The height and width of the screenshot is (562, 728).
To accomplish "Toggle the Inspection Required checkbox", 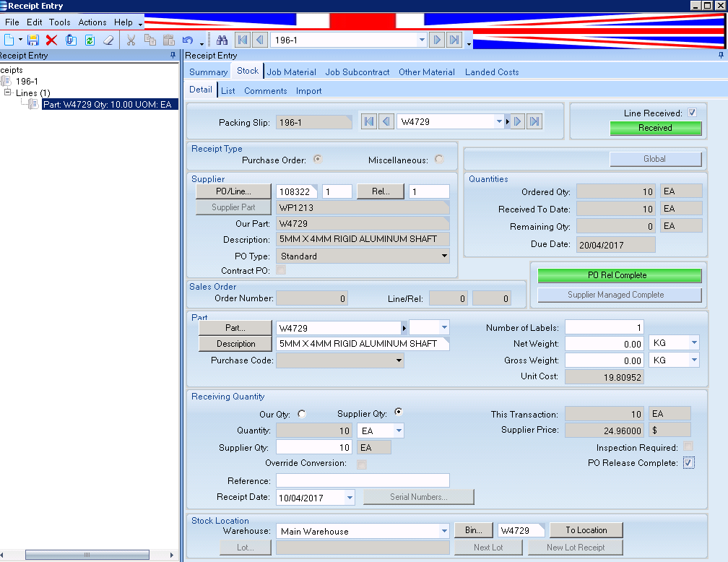I will coord(688,446).
